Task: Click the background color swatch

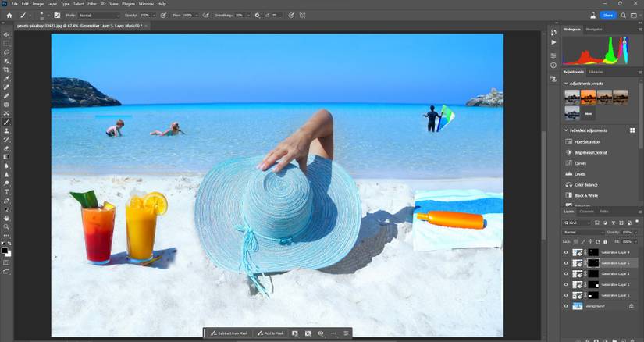Action: coord(9,254)
